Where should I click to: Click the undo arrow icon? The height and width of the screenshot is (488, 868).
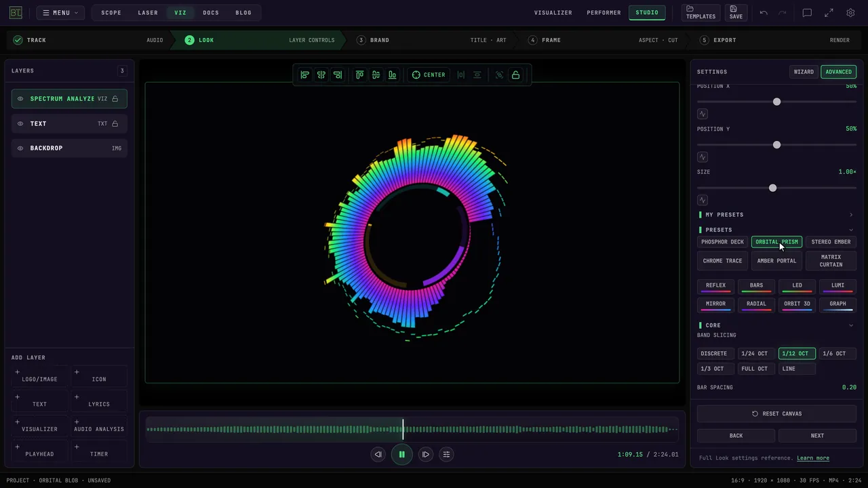pos(764,13)
